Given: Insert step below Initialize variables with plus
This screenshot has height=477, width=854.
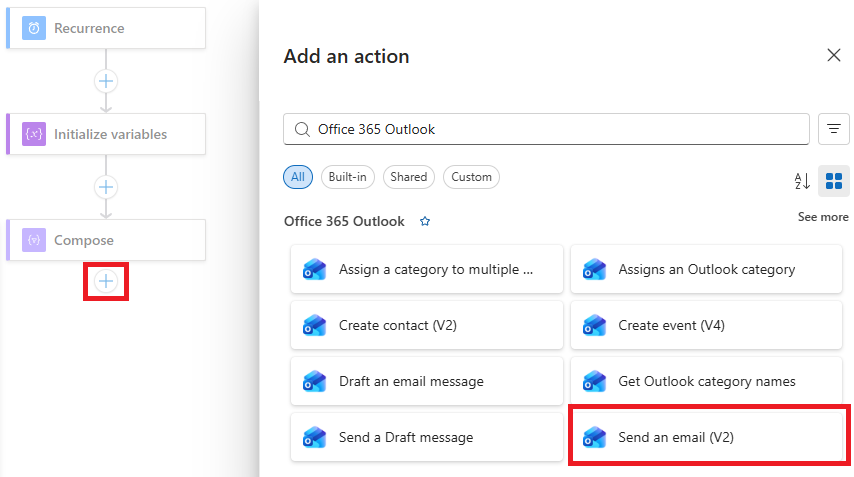Looking at the screenshot, I should (106, 187).
